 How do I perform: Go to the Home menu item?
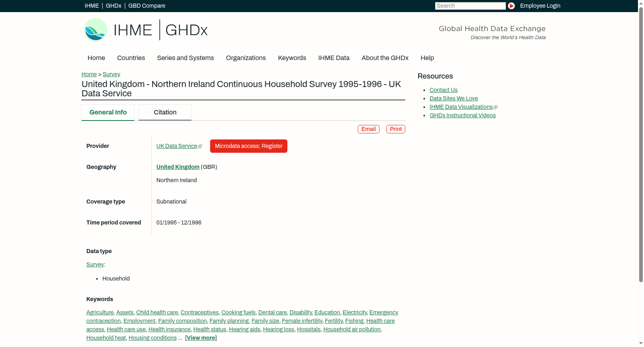click(96, 58)
